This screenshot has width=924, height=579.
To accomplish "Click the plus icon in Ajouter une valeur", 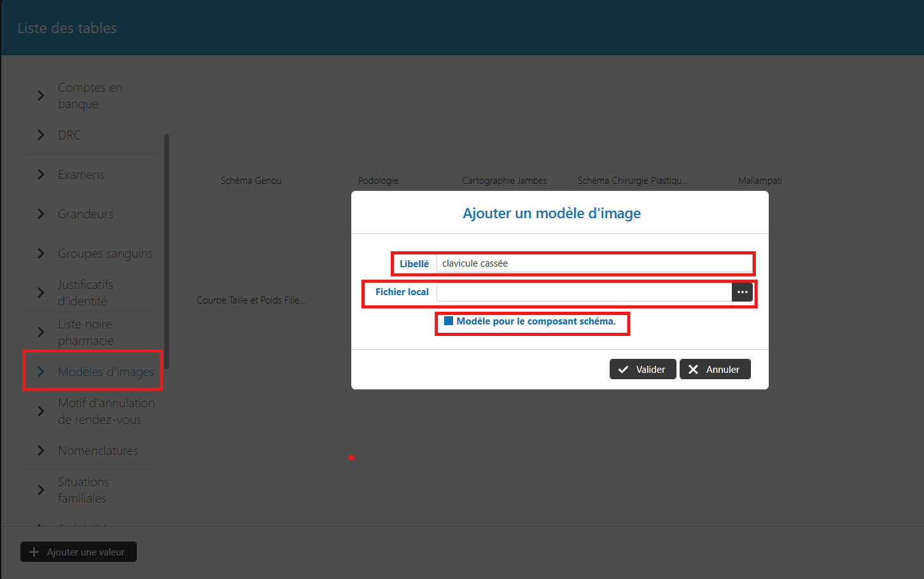I will click(34, 552).
